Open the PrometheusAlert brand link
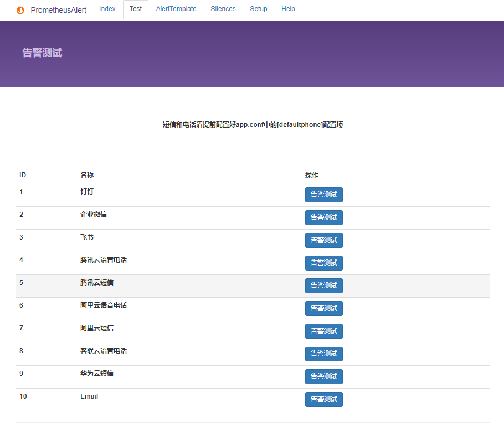Screen dimensions: 504x428 pyautogui.click(x=58, y=11)
